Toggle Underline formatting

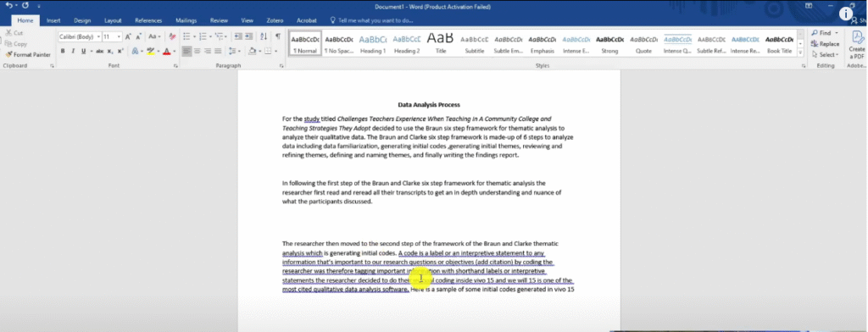coord(84,51)
